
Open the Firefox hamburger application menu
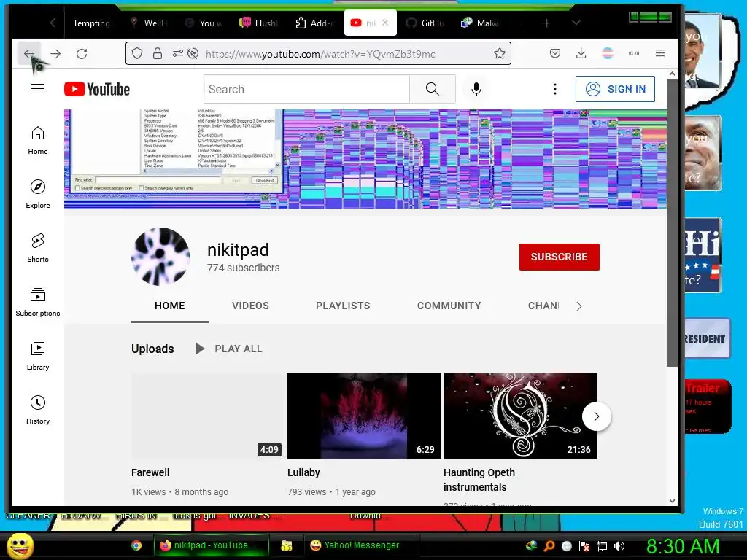click(659, 53)
